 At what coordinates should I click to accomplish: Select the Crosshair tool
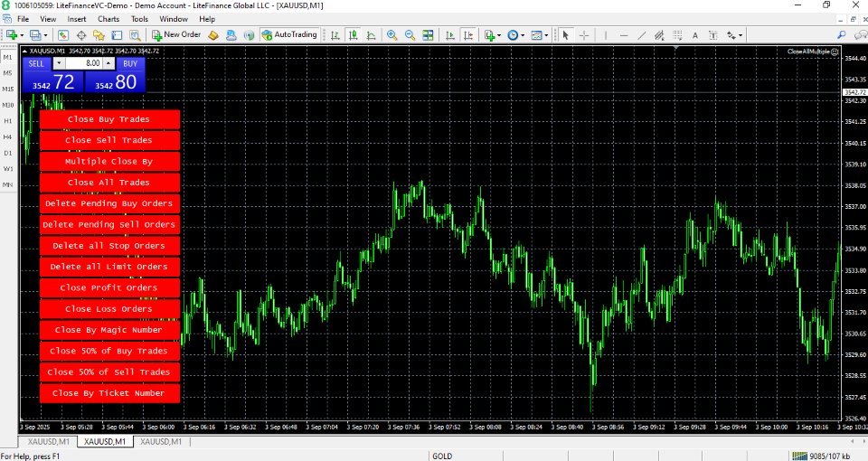point(584,35)
